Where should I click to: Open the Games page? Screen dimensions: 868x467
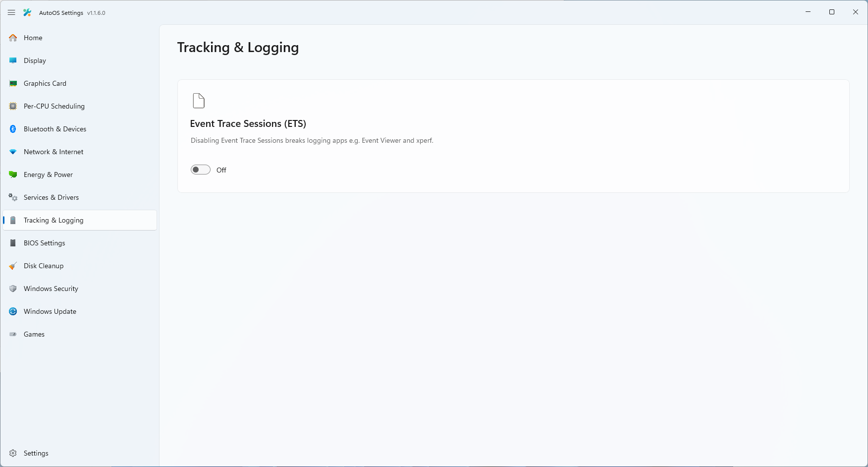click(x=80, y=334)
